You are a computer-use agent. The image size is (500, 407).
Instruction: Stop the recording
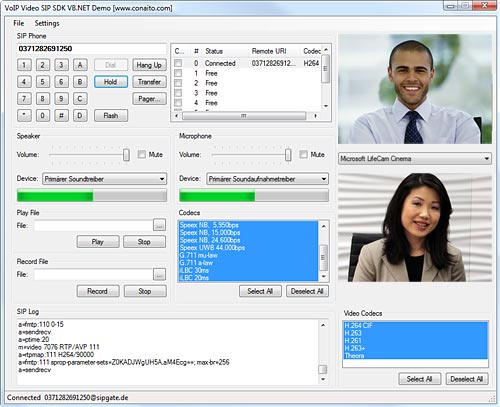[x=145, y=291]
